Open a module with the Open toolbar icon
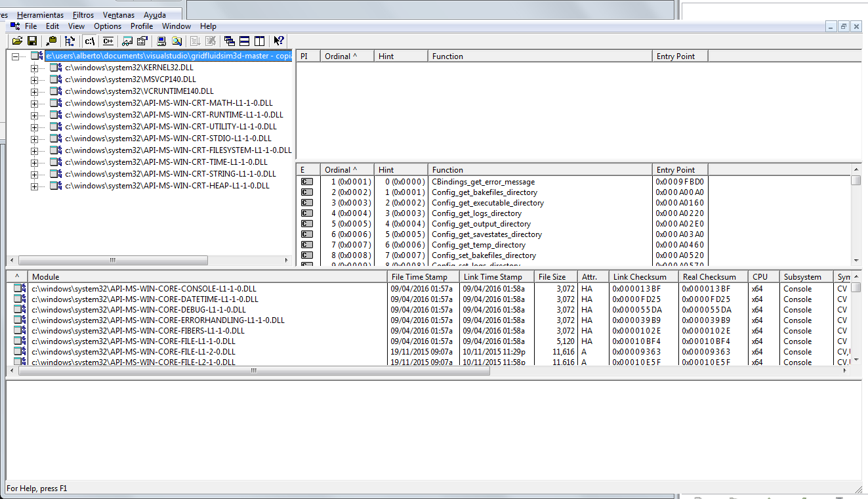The height and width of the screenshot is (499, 868). coord(18,41)
